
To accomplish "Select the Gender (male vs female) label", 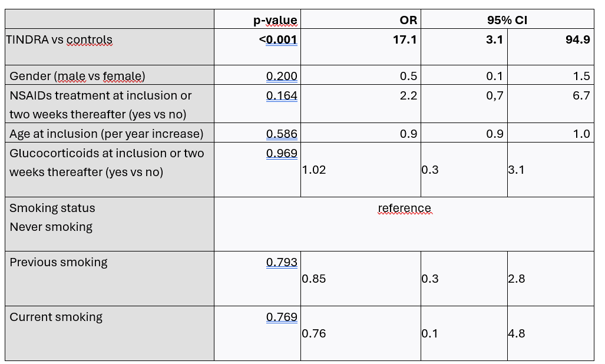I will pyautogui.click(x=77, y=75).
